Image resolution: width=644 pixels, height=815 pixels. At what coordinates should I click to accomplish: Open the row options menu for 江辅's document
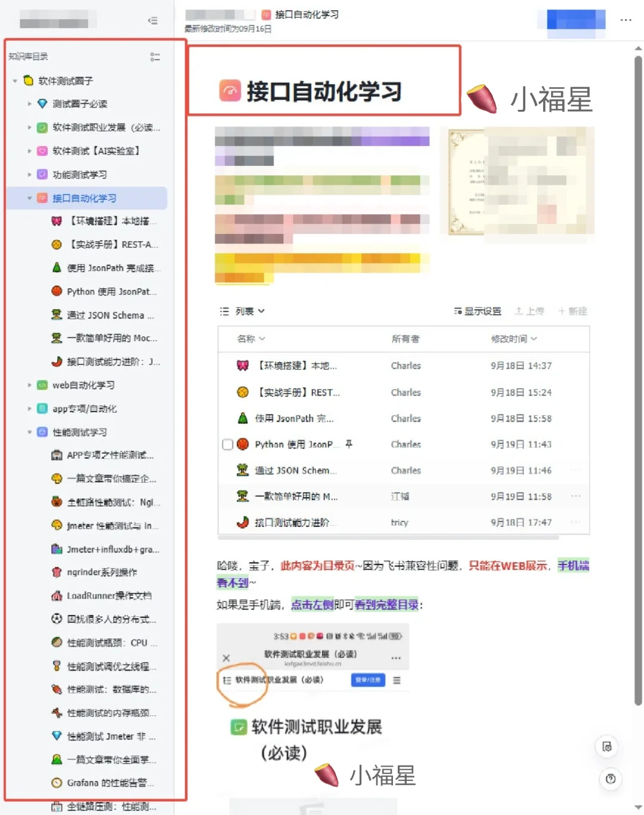pos(575,496)
